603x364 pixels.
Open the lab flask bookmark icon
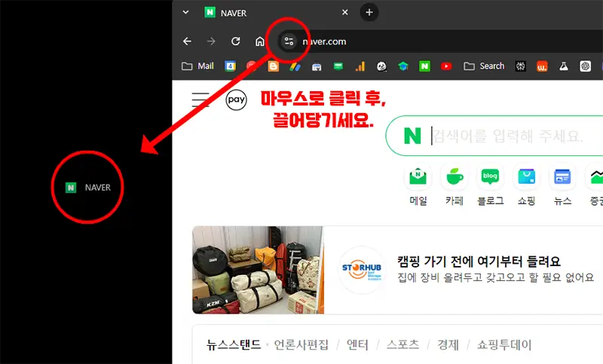(x=563, y=66)
